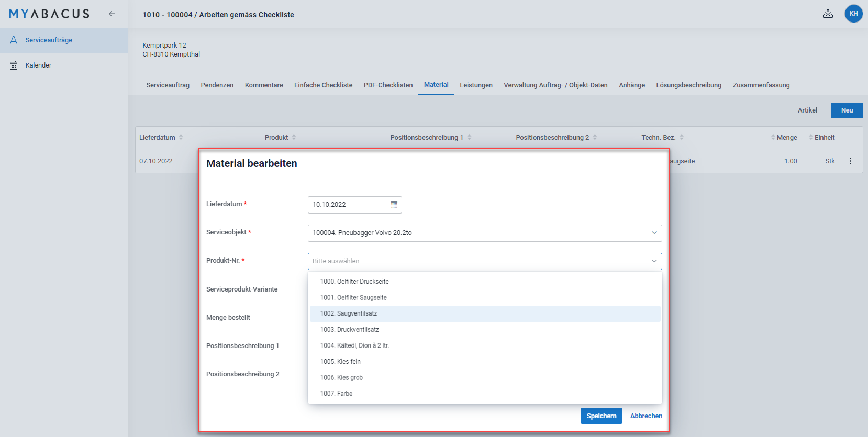This screenshot has width=868, height=437.
Task: Select 1004. Kälteöl, Dion option
Action: [x=485, y=346]
